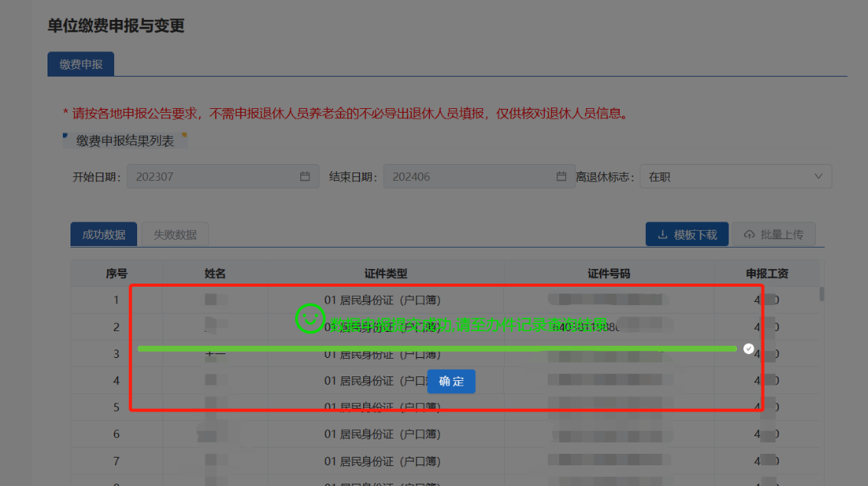Click the calendar icon in end date field
This screenshot has height=486, width=868.
(x=562, y=176)
